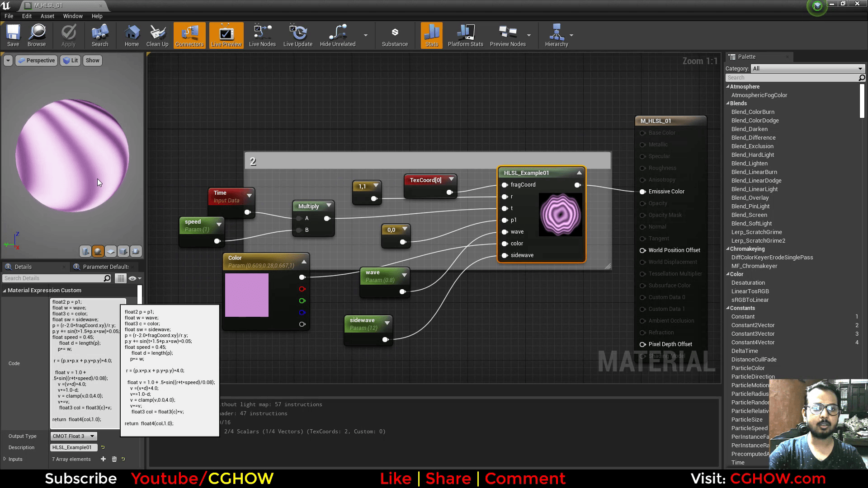Click the Description field HLSL_Example01
This screenshot has height=488, width=868.
point(74,447)
